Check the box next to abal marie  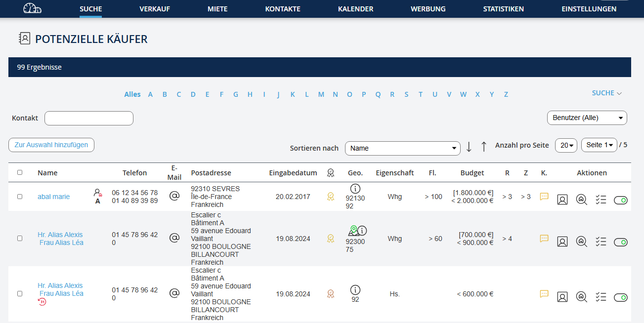pyautogui.click(x=20, y=197)
